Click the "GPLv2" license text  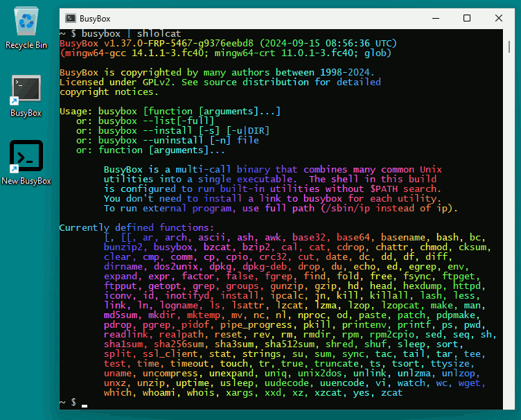[158, 82]
